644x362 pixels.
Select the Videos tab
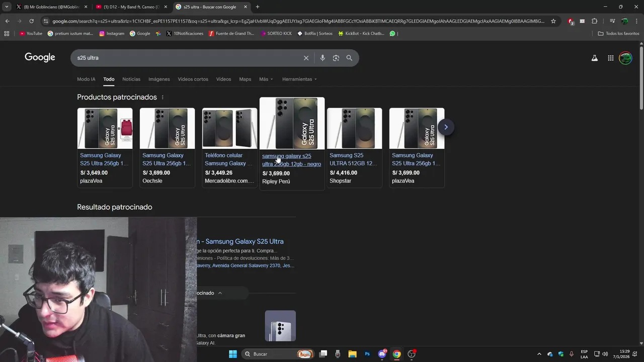pyautogui.click(x=223, y=79)
